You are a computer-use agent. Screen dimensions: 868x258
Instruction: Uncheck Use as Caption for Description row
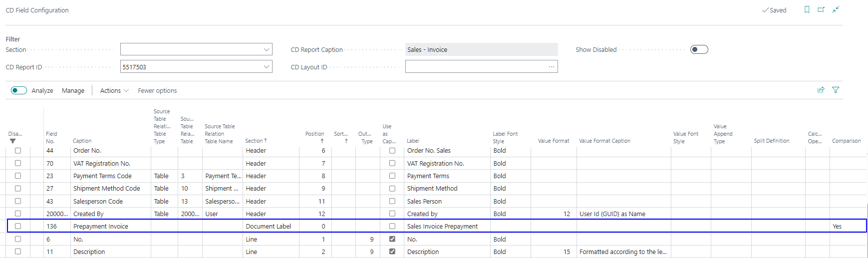[x=392, y=252]
